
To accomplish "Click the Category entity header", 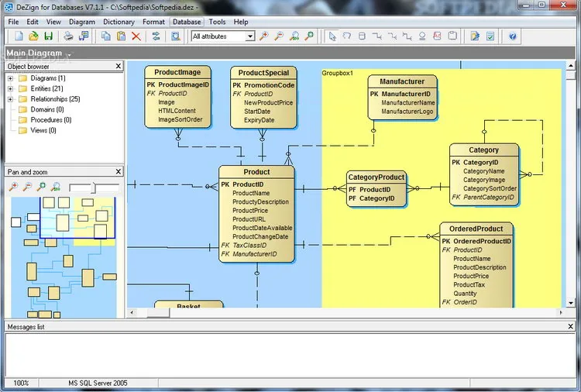I will pyautogui.click(x=483, y=150).
